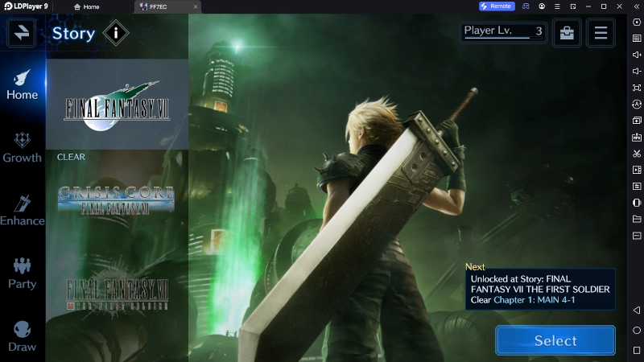
Task: Click the LDPlayer pop-out window icon
Action: pyautogui.click(x=573, y=6)
